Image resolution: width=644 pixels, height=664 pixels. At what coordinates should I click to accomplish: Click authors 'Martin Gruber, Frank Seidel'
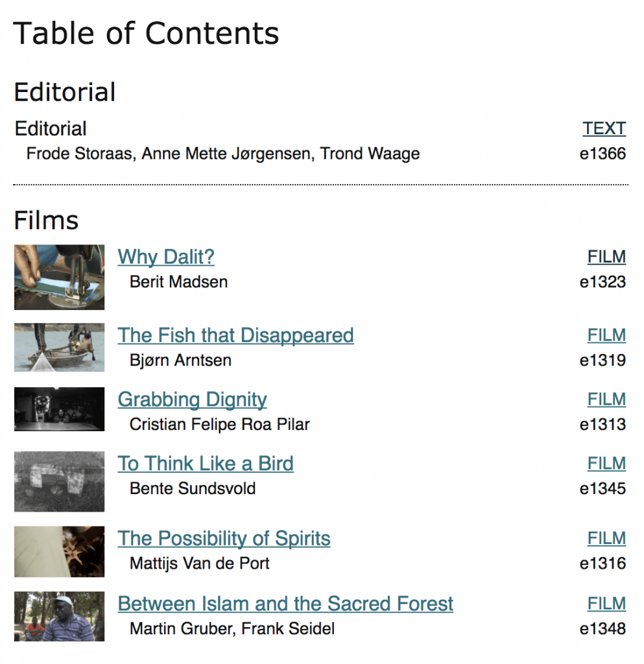(x=232, y=629)
